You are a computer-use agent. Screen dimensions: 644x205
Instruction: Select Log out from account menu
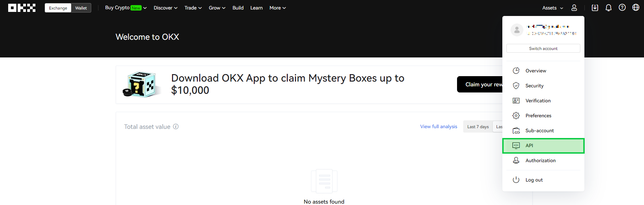[x=543, y=180]
